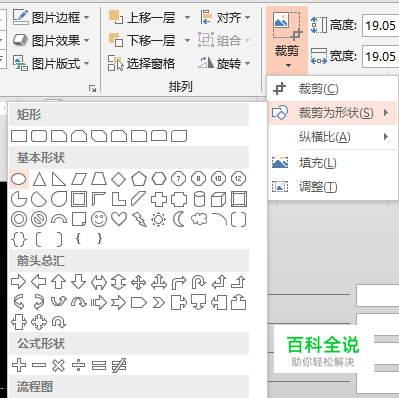Select the crescent moon shape

click(x=179, y=219)
